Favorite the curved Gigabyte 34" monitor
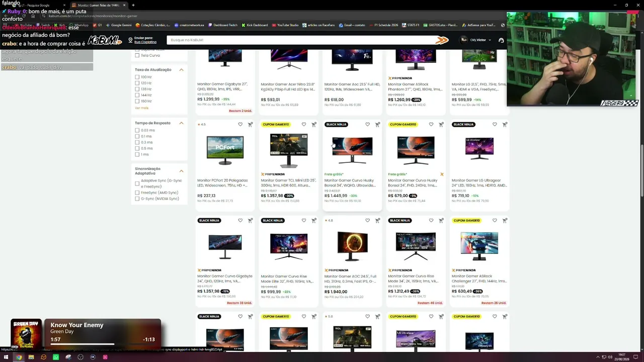This screenshot has width=644, height=362. coord(240,220)
